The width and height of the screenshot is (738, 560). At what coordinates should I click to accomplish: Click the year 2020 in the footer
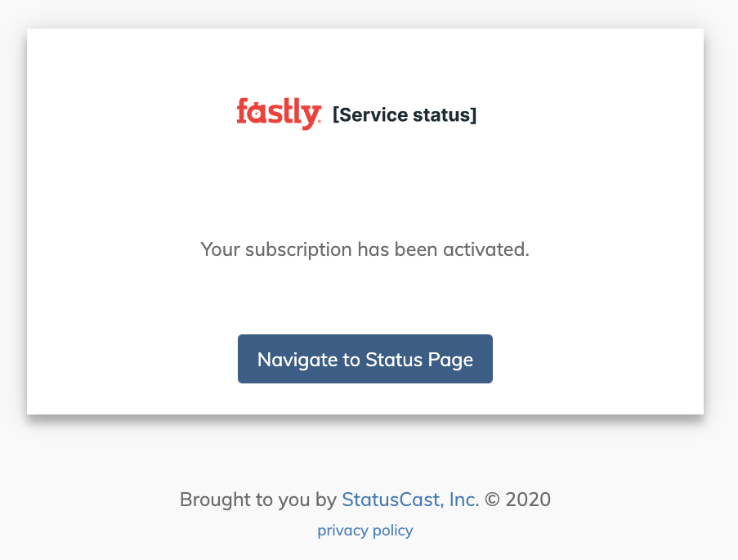click(x=528, y=500)
